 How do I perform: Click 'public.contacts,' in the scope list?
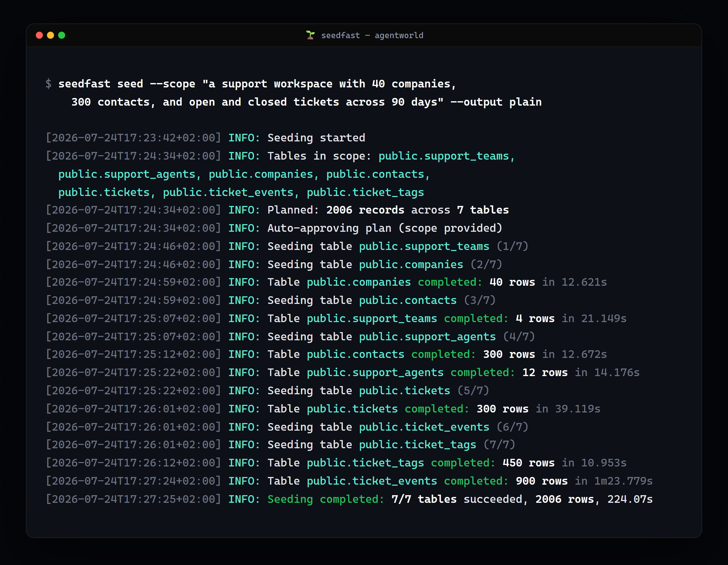click(378, 174)
